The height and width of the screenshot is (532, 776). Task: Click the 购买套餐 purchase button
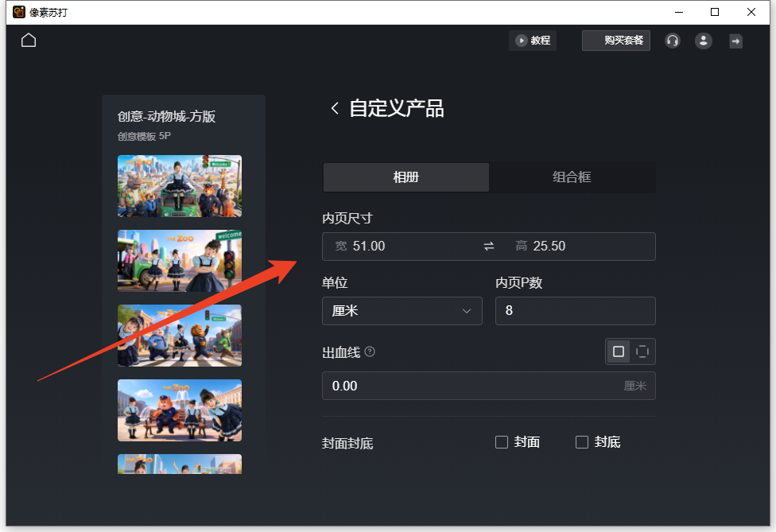[x=615, y=40]
